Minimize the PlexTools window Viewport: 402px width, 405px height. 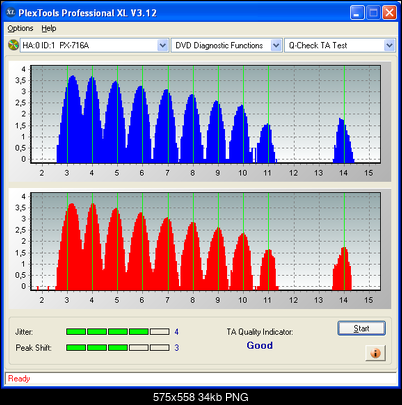(357, 13)
